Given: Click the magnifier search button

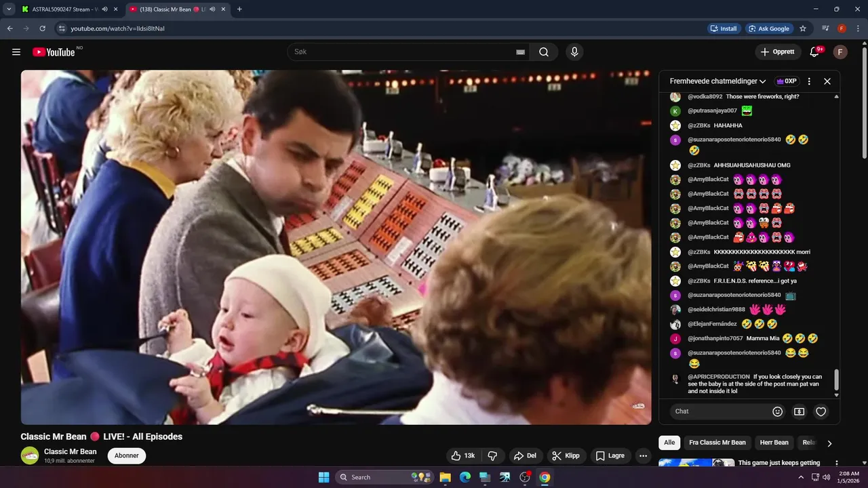Looking at the screenshot, I should click(544, 52).
